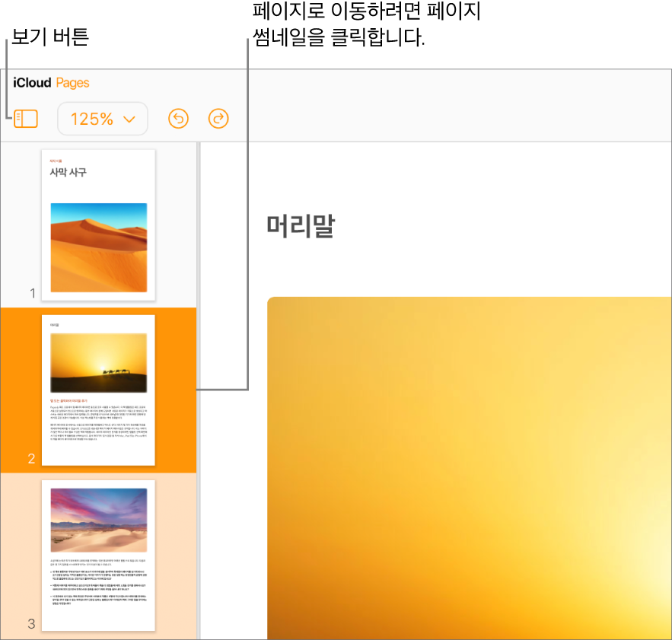Click the curved right-arrow Redo control
This screenshot has height=640, width=672.
[218, 119]
